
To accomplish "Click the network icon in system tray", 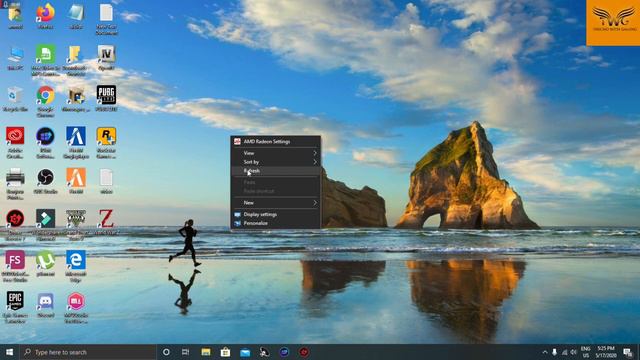I will click(564, 352).
